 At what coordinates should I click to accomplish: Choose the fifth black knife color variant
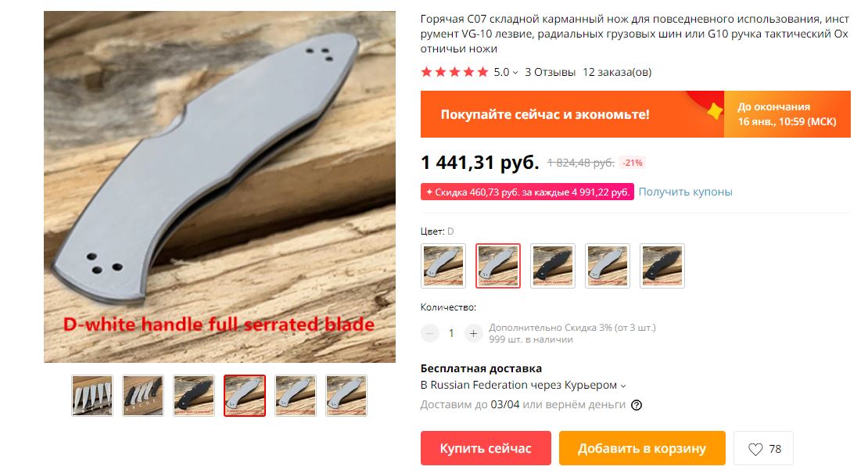coord(662,266)
